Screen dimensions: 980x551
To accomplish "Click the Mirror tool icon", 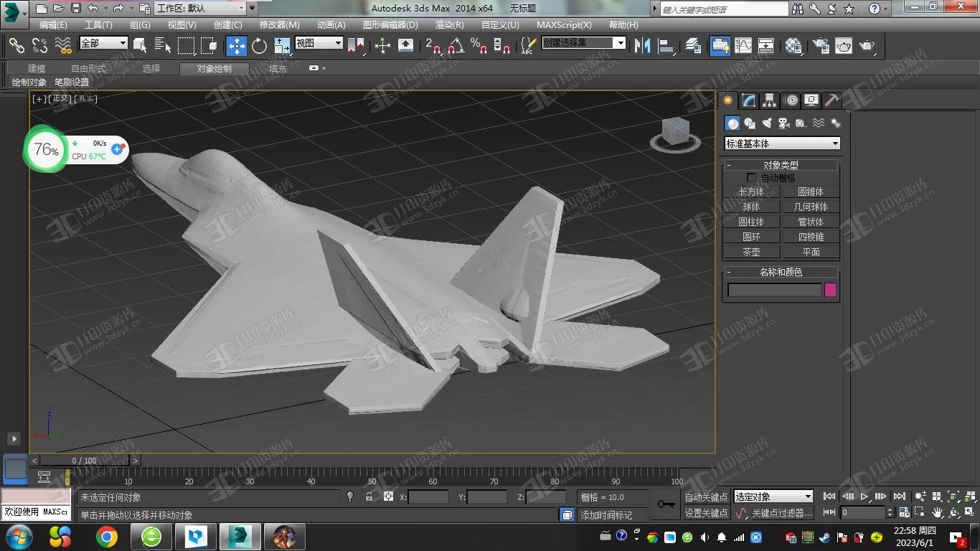I will [x=642, y=45].
